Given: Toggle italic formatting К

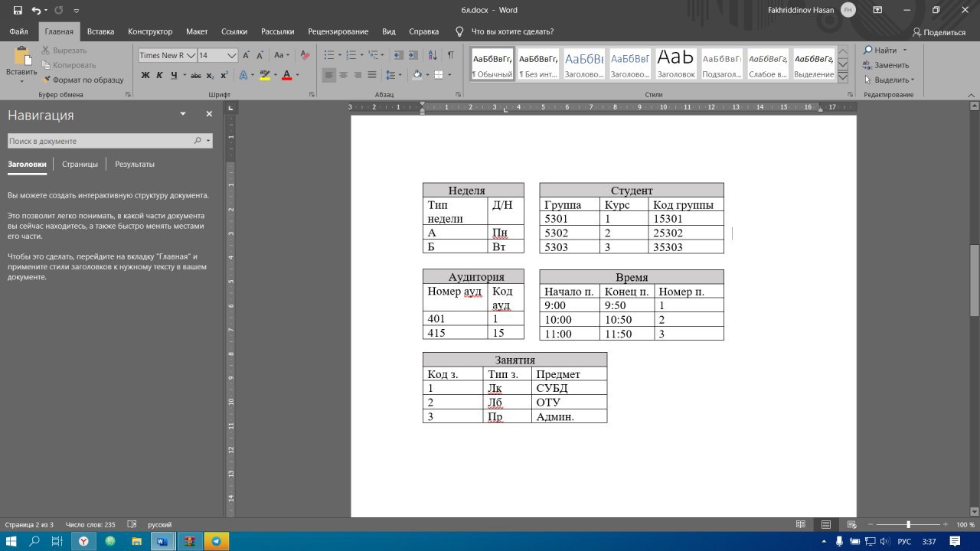Looking at the screenshot, I should click(x=160, y=75).
